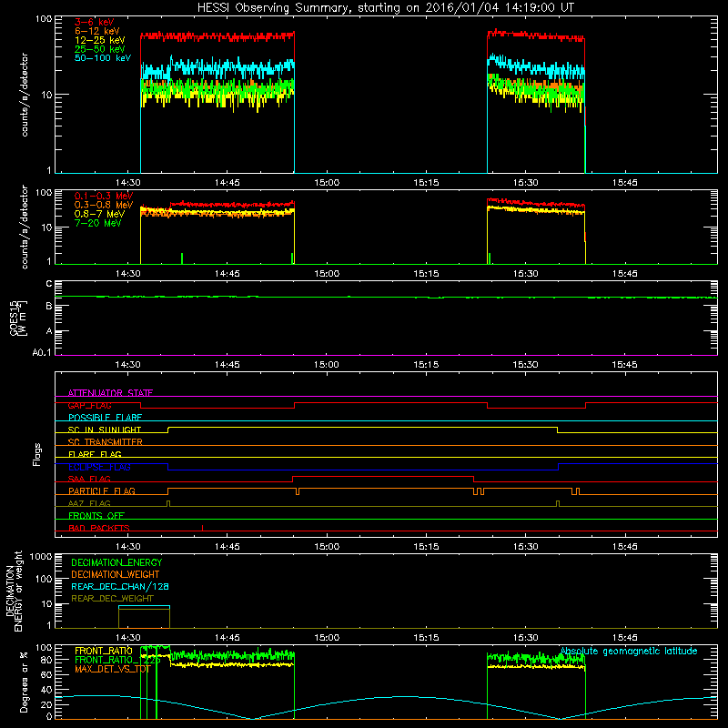Select the ATTENUATOR_STATE flag label
This screenshot has width=728, height=728.
click(110, 393)
